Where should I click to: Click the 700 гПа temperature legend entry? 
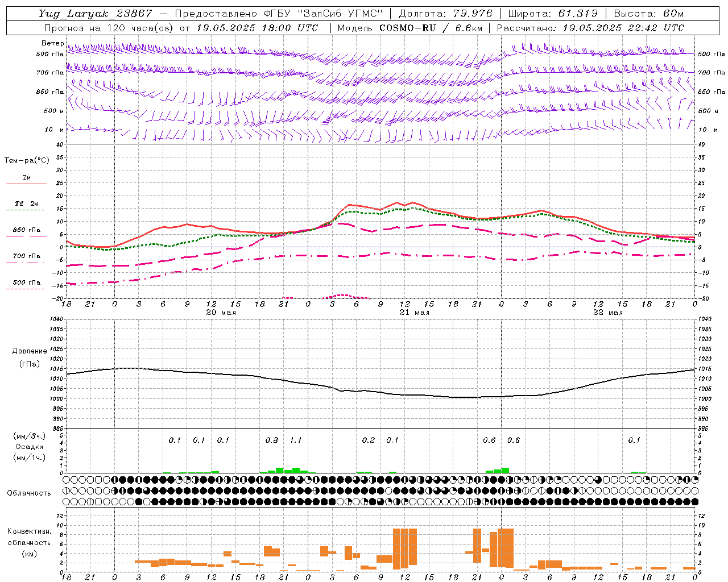click(x=26, y=256)
